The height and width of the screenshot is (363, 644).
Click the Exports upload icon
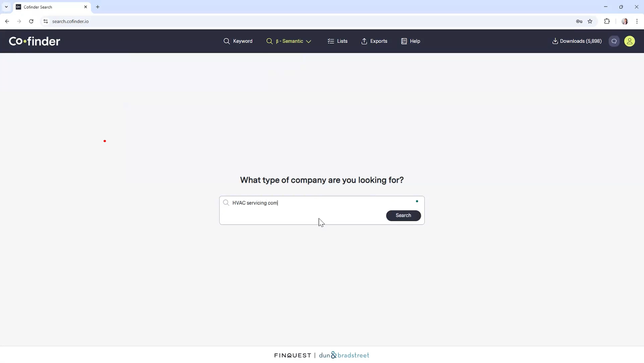coord(364,41)
